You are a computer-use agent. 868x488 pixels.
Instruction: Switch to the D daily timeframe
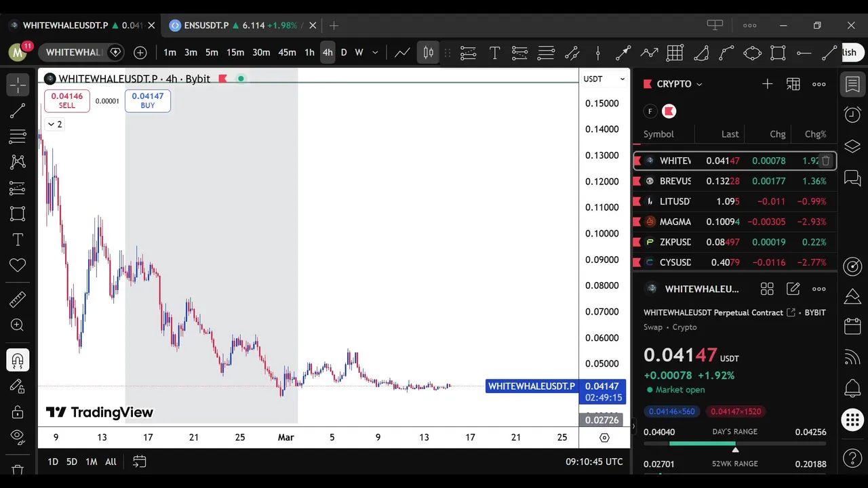344,52
